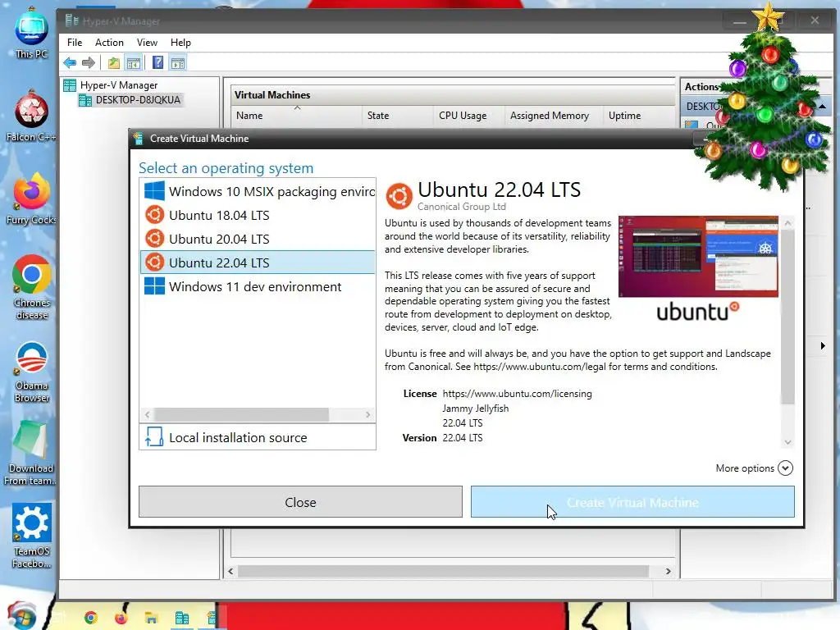
Task: Open Falcon C++ desktop shortcut
Action: coord(31,116)
